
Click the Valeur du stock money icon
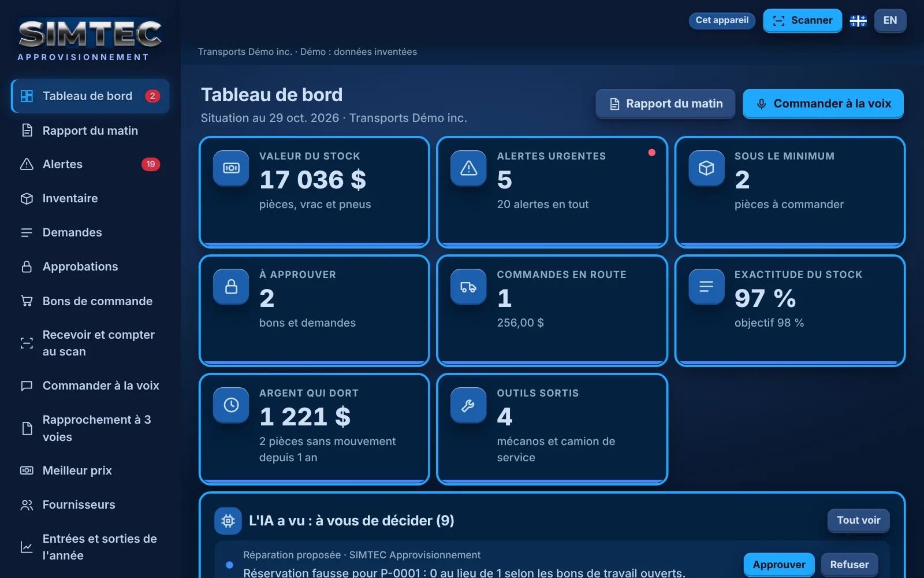[231, 168]
